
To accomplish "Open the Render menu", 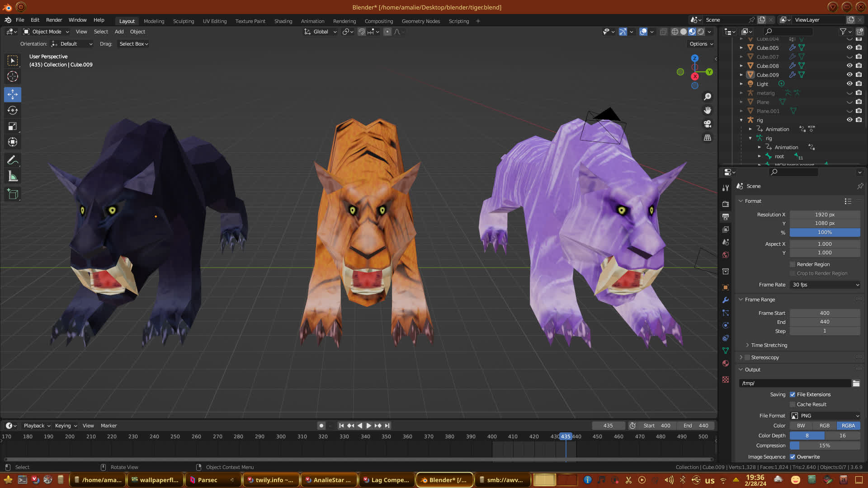I will 54,20.
